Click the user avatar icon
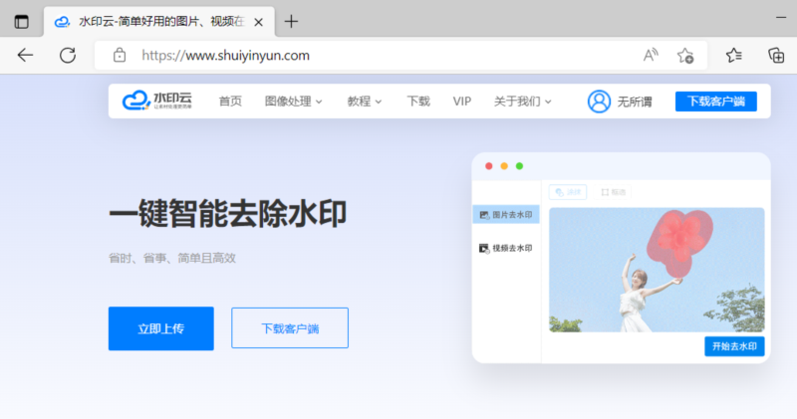 coord(599,101)
